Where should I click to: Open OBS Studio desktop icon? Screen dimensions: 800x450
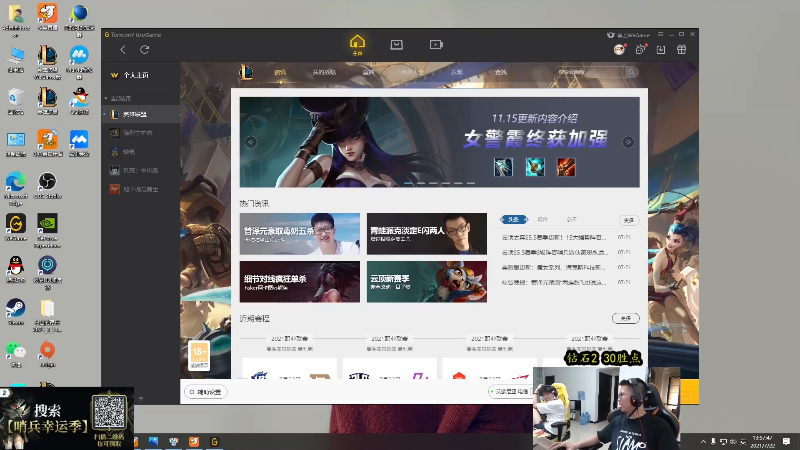[x=47, y=185]
